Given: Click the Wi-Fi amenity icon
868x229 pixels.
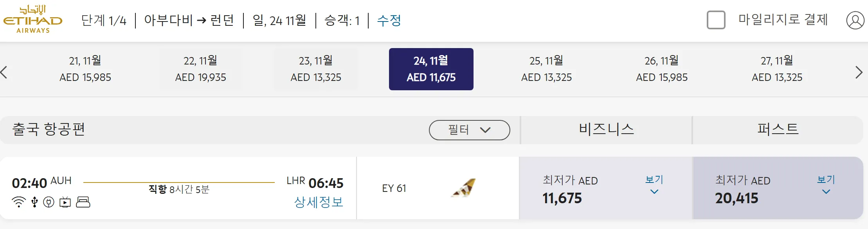Looking at the screenshot, I should pyautogui.click(x=18, y=202).
